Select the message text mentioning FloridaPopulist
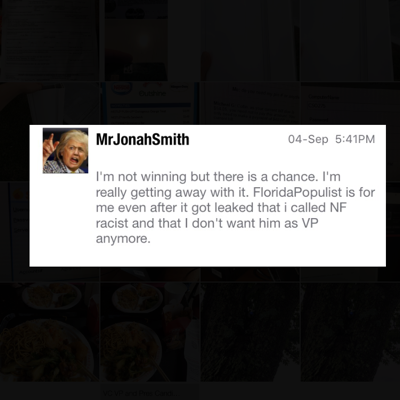 click(x=235, y=208)
